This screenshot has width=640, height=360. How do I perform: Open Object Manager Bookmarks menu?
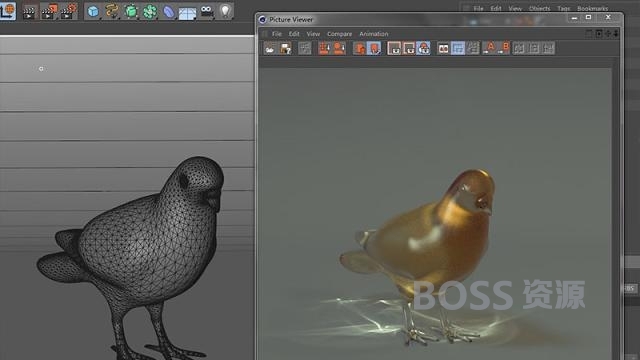click(592, 8)
